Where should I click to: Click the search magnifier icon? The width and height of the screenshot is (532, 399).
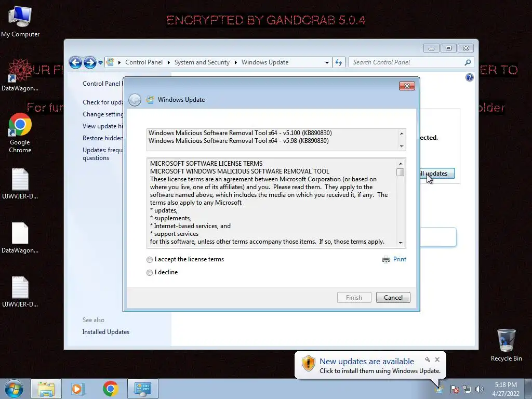click(468, 62)
